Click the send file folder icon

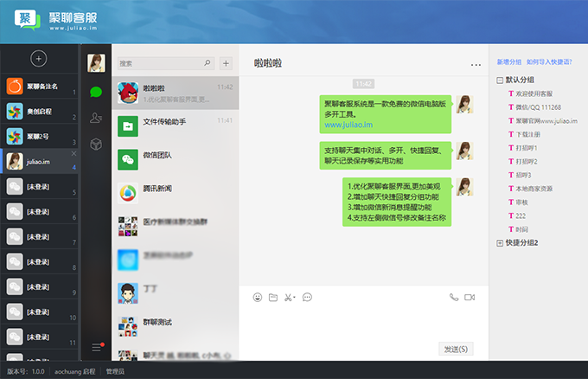(x=273, y=297)
